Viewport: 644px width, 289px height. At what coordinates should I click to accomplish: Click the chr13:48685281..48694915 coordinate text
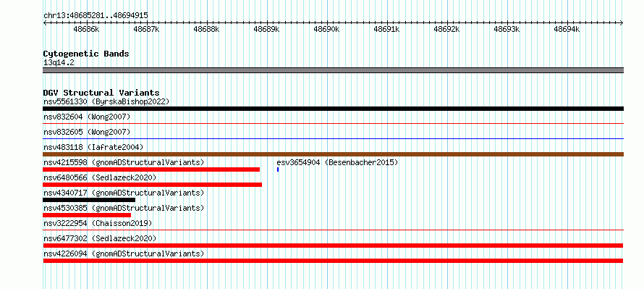[96, 16]
